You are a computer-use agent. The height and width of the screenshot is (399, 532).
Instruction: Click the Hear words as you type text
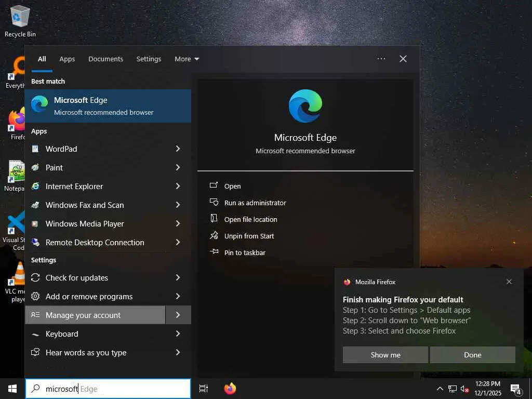[x=86, y=353]
